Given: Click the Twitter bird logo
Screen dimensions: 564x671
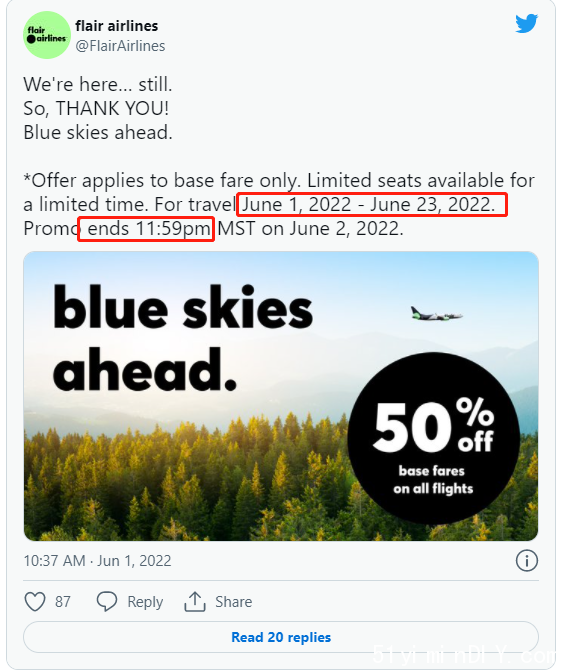Looking at the screenshot, I should 526,24.
